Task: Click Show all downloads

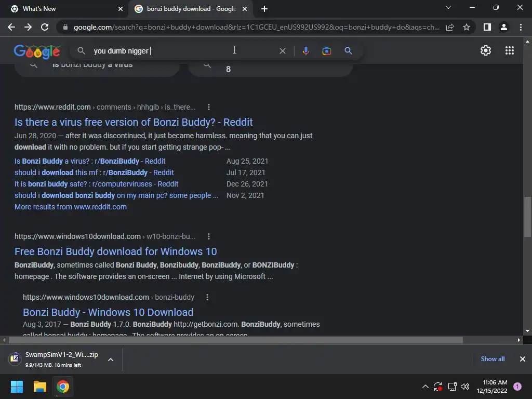Action: tap(493, 359)
